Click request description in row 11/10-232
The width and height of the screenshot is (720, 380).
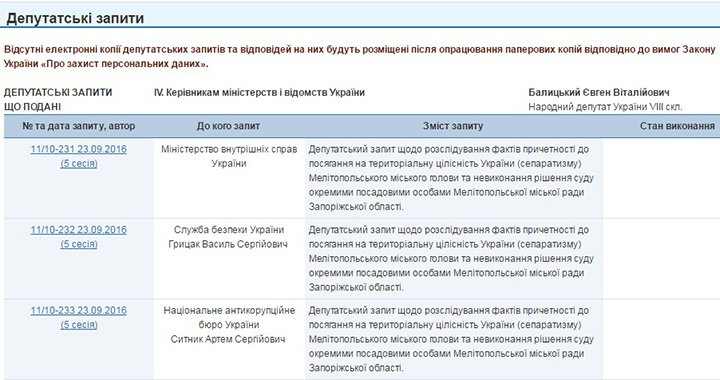(x=451, y=259)
